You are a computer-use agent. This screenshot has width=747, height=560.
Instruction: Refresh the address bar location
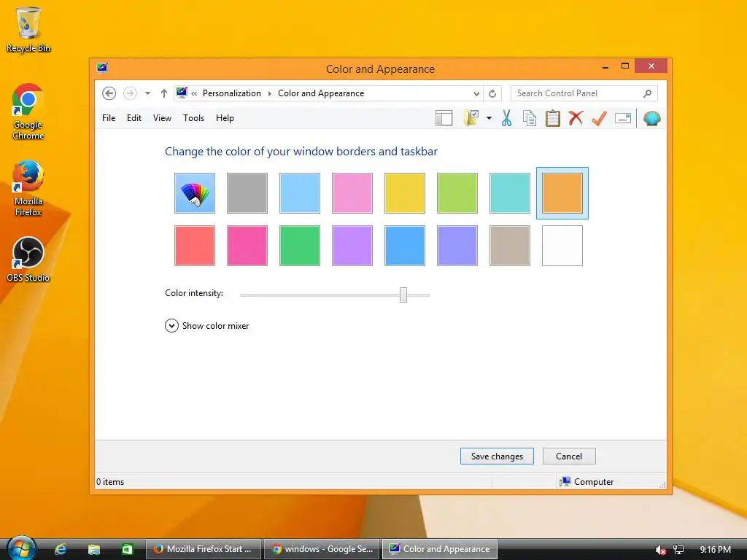(492, 94)
